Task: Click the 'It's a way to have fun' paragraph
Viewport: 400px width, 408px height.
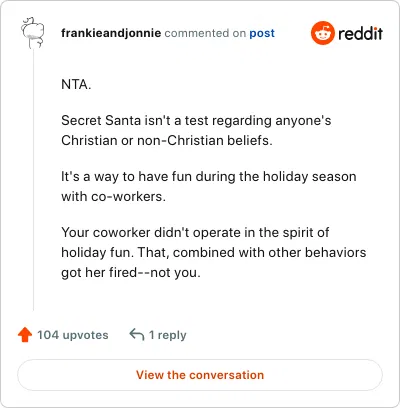Action: [x=209, y=186]
